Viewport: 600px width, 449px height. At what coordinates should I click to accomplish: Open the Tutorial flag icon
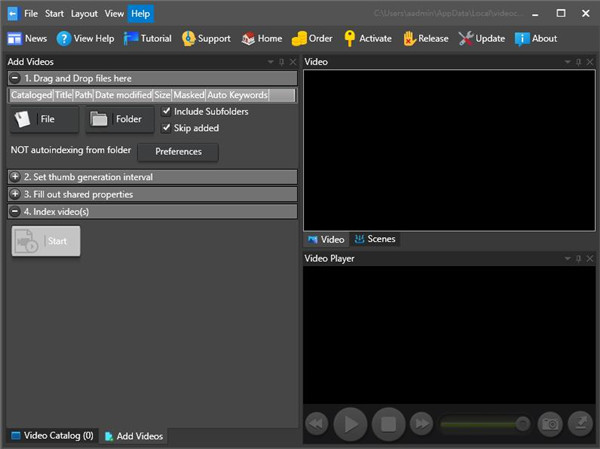coord(132,39)
